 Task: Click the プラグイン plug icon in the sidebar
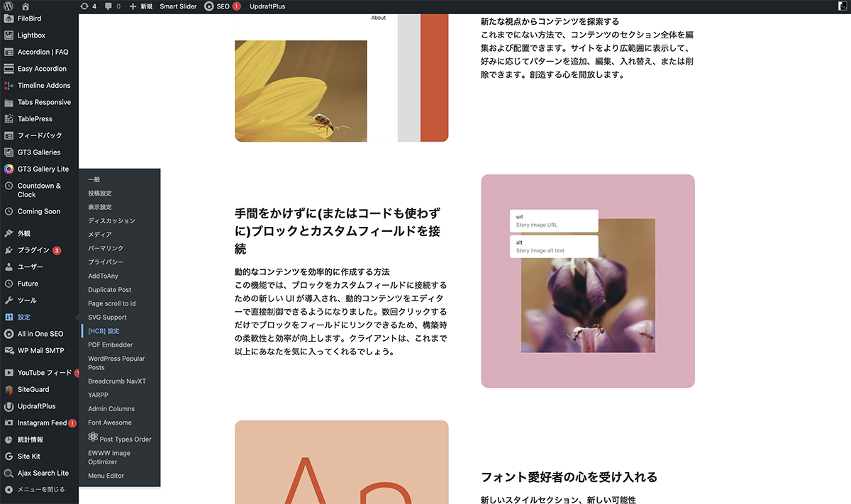pyautogui.click(x=9, y=250)
